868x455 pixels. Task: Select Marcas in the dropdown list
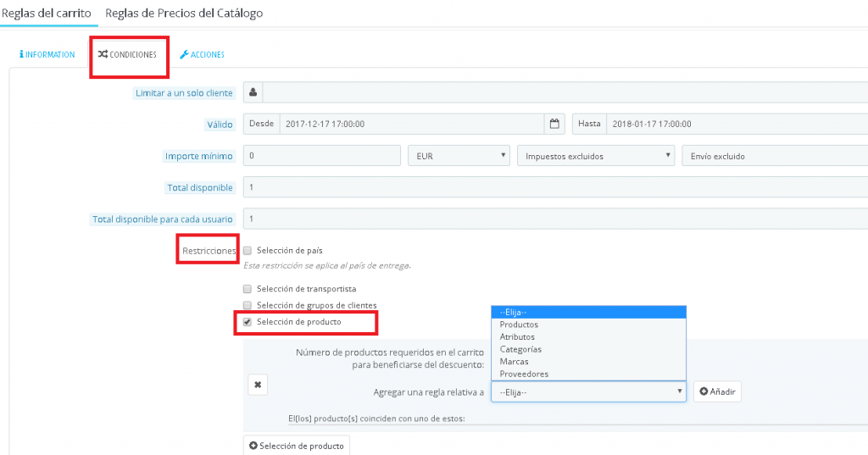coord(515,362)
